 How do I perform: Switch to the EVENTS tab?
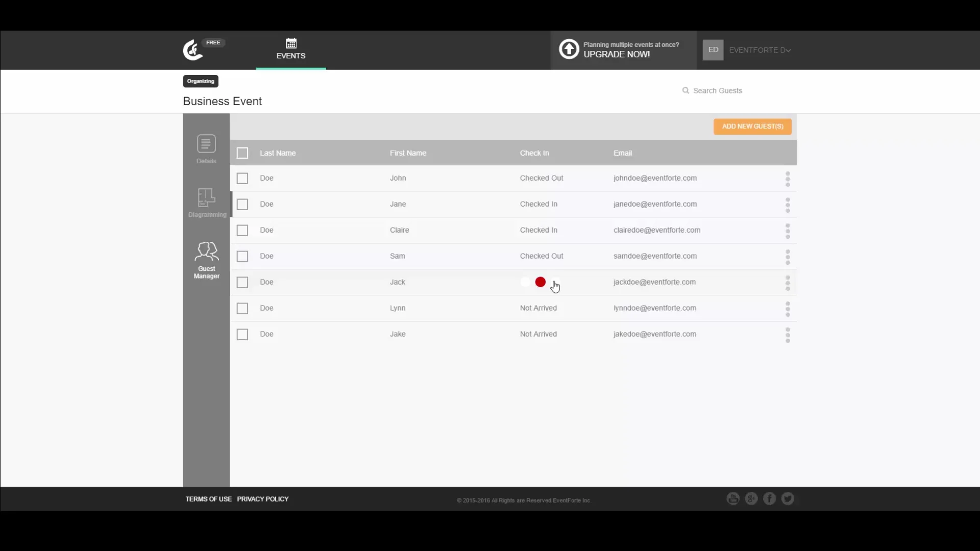[291, 49]
